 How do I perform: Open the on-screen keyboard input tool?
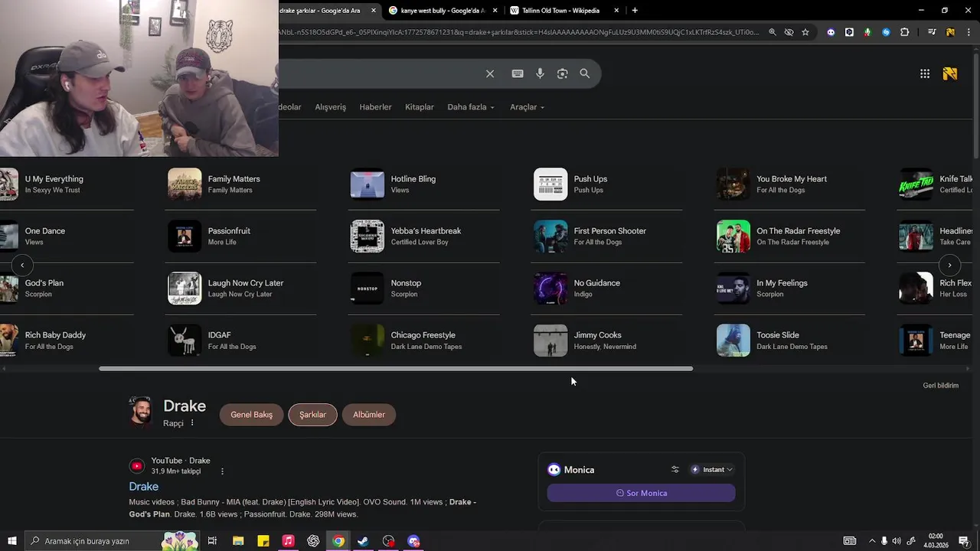(518, 73)
